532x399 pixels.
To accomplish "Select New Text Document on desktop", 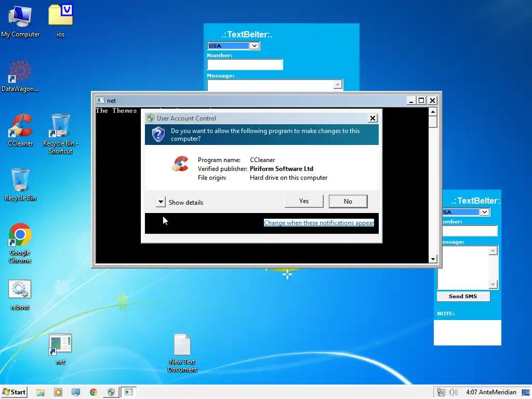I will click(182, 353).
